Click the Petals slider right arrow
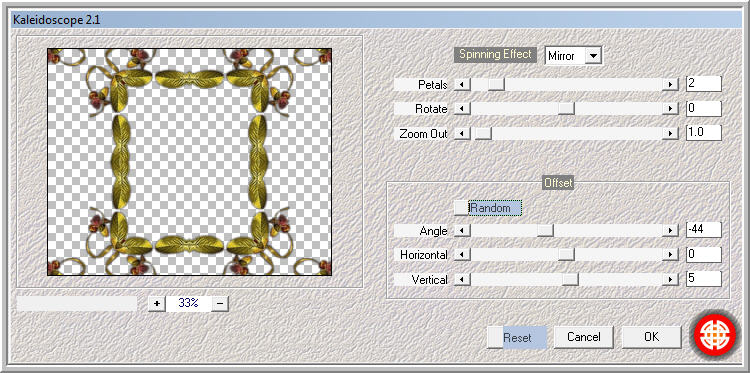 [x=671, y=85]
